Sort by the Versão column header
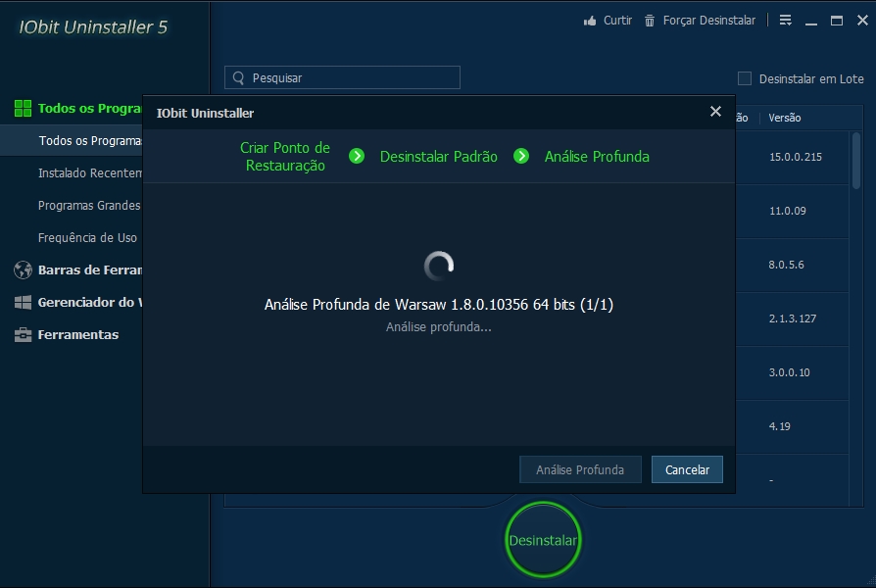 [784, 118]
